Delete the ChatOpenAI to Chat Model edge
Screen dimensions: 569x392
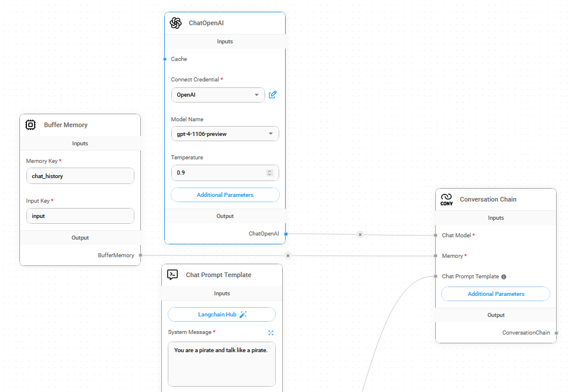tap(360, 234)
